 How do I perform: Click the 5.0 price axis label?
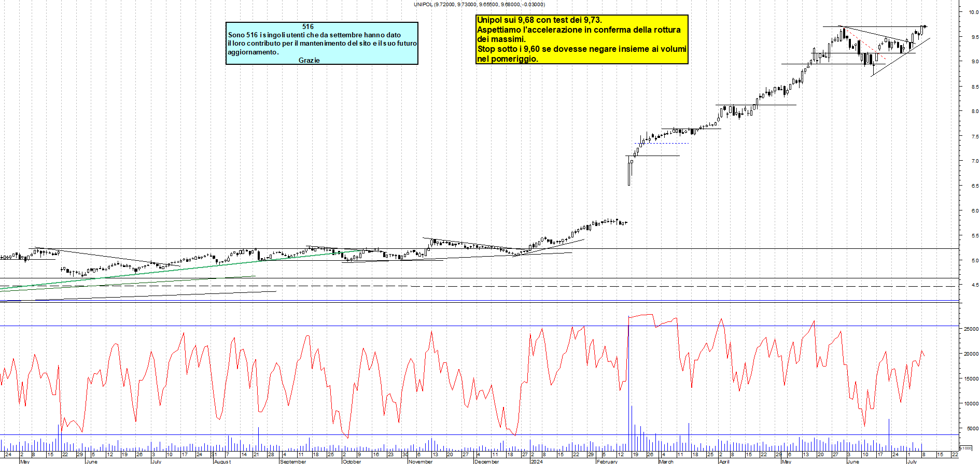point(975,260)
